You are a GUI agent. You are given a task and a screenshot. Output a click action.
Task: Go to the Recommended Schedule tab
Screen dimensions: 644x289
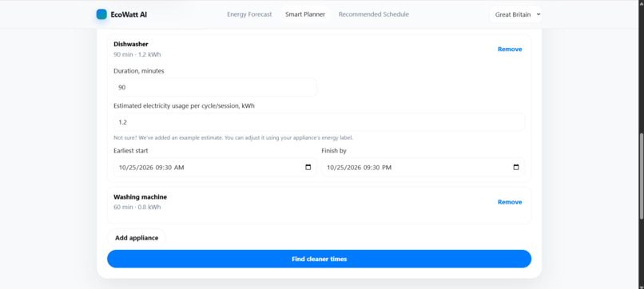click(x=374, y=14)
